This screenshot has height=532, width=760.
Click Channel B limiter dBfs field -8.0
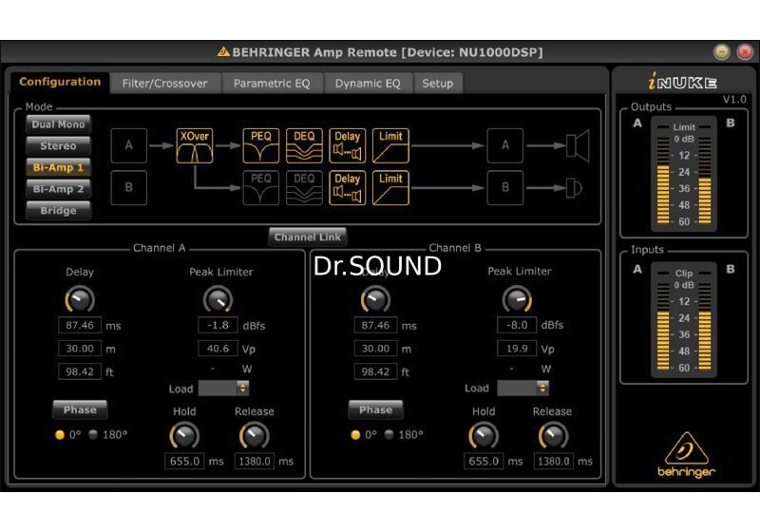tap(517, 325)
